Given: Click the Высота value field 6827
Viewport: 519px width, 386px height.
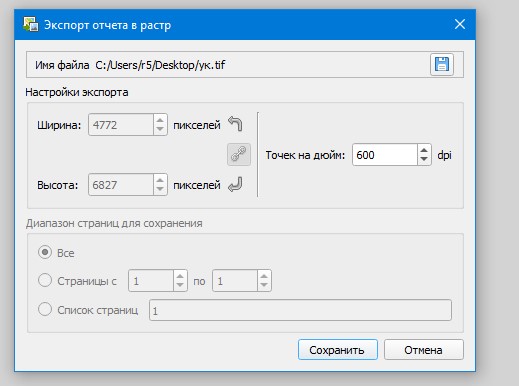Looking at the screenshot, I should click(x=121, y=185).
